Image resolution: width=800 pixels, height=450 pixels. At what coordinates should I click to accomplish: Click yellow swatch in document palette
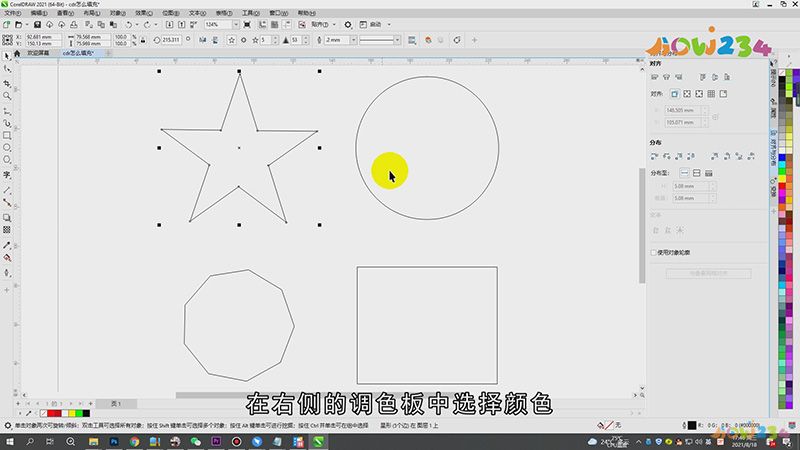(72, 413)
